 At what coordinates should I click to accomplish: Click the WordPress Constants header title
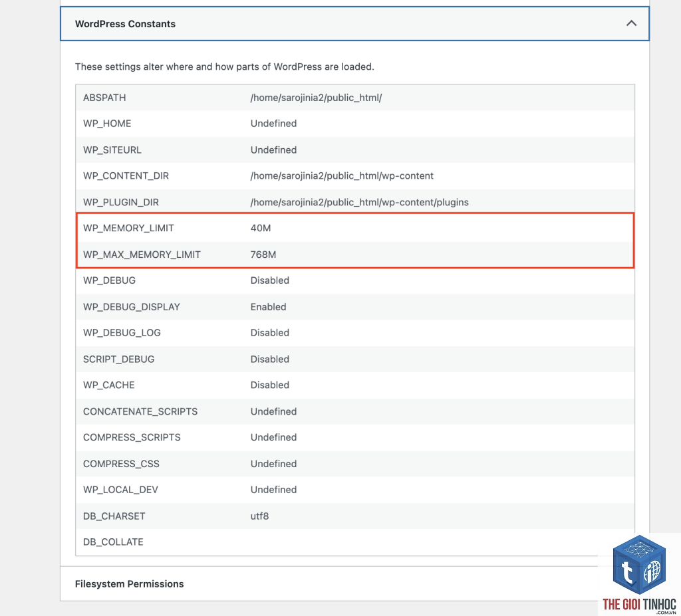tap(125, 24)
